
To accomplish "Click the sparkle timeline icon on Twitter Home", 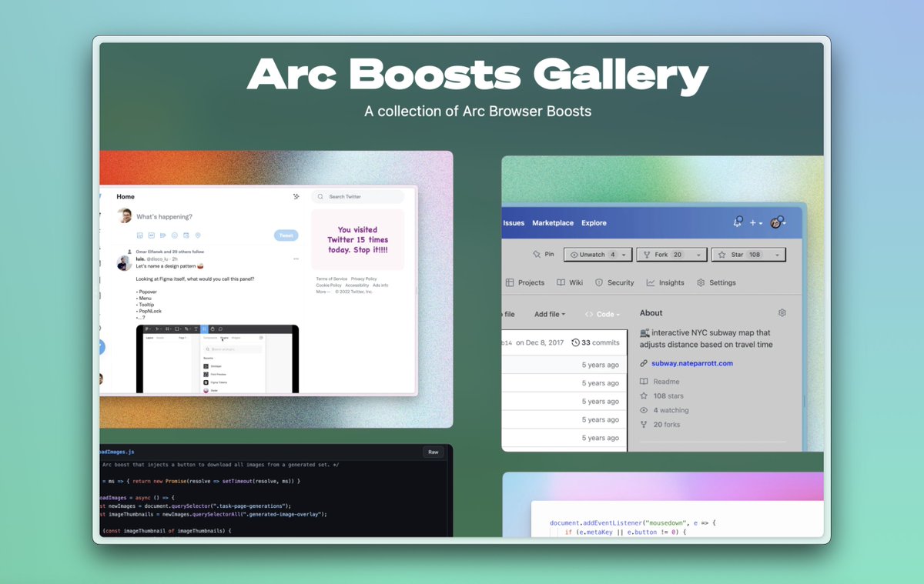I will pyautogui.click(x=296, y=197).
